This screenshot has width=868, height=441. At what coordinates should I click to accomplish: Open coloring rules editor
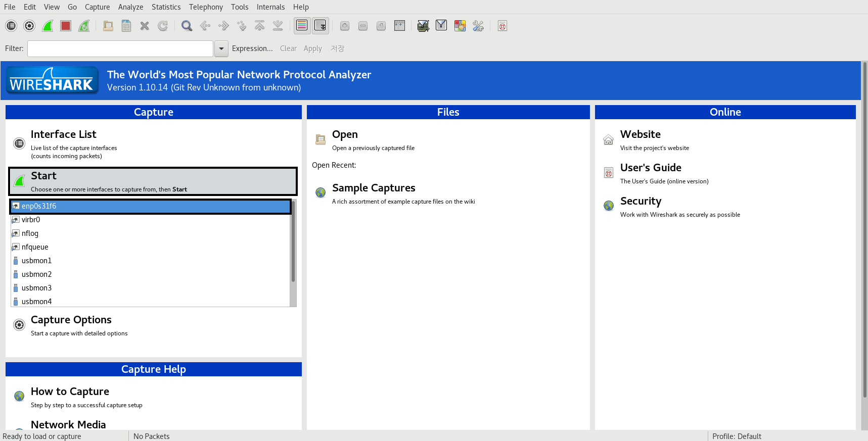460,26
